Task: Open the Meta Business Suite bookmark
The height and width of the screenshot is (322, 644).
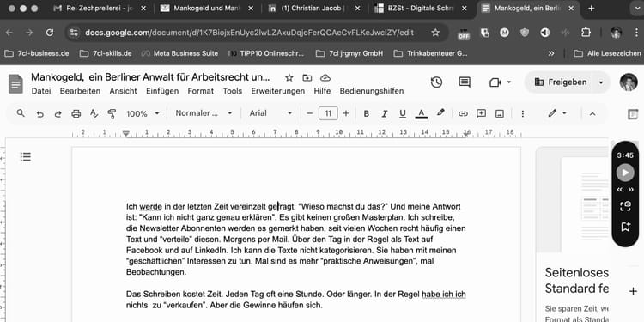Action: pos(179,53)
